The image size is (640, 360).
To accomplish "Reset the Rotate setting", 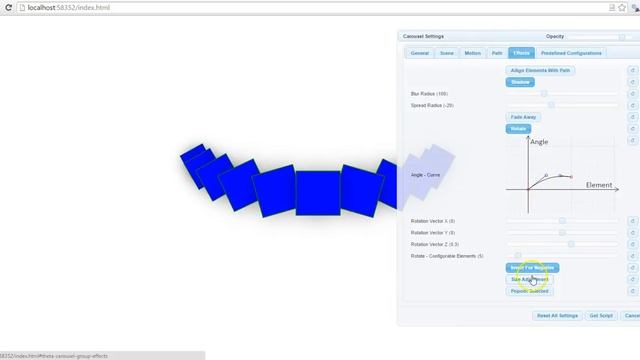I will [x=633, y=129].
